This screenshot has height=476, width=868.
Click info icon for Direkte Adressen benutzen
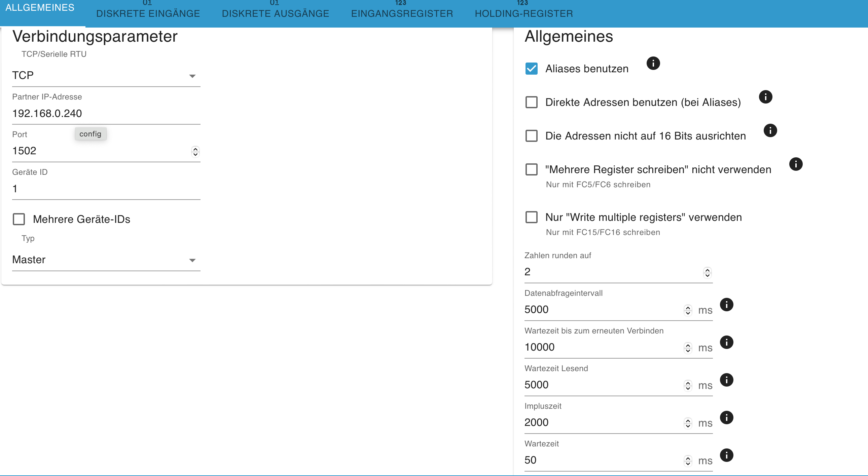(765, 97)
